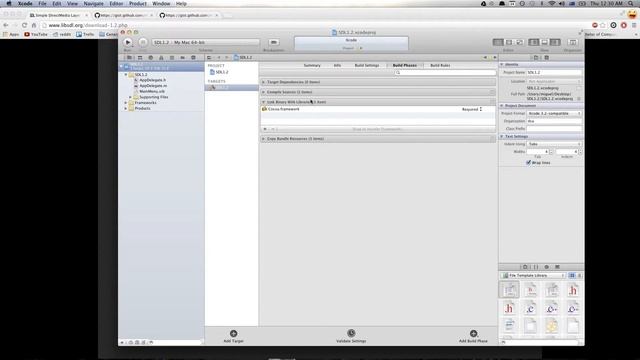Click the related files jump bar icon
Image resolution: width=640 pixels, height=360 pixels.
[x=209, y=58]
